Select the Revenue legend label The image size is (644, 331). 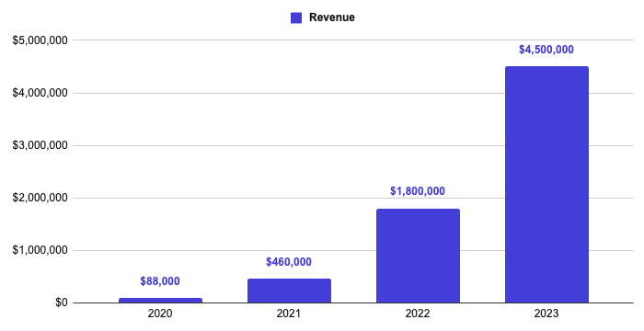(332, 17)
